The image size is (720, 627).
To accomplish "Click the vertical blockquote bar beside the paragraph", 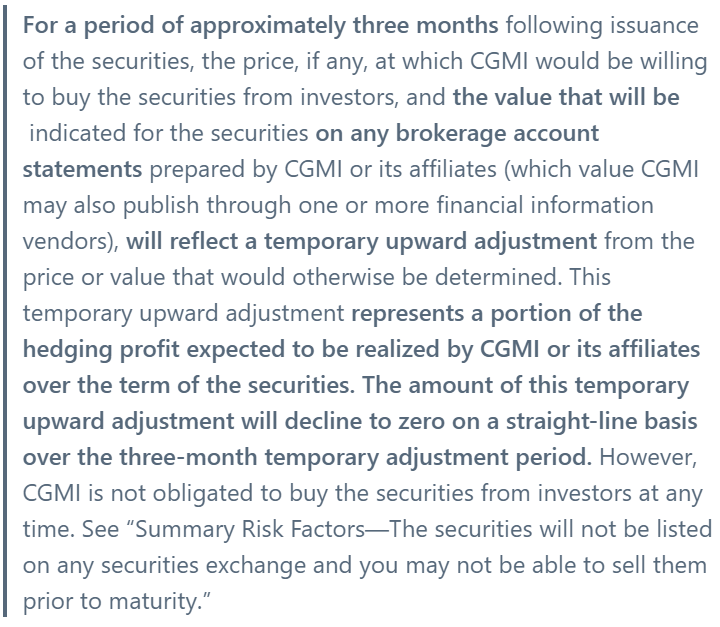I will tap(5, 312).
